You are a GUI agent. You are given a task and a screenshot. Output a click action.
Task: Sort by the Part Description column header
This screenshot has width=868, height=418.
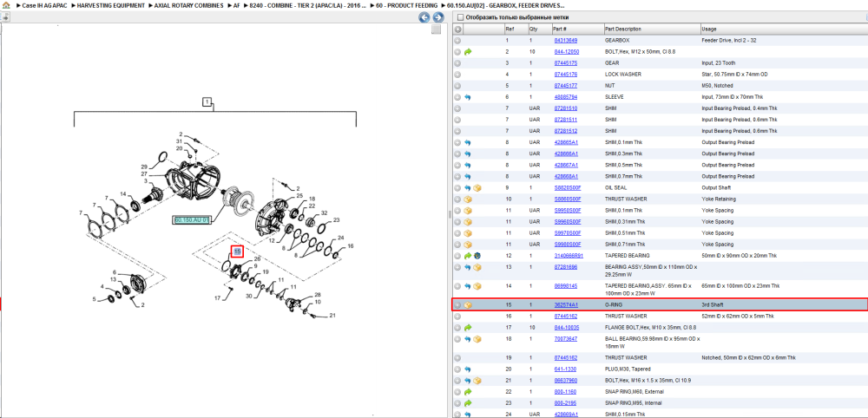[651, 29]
